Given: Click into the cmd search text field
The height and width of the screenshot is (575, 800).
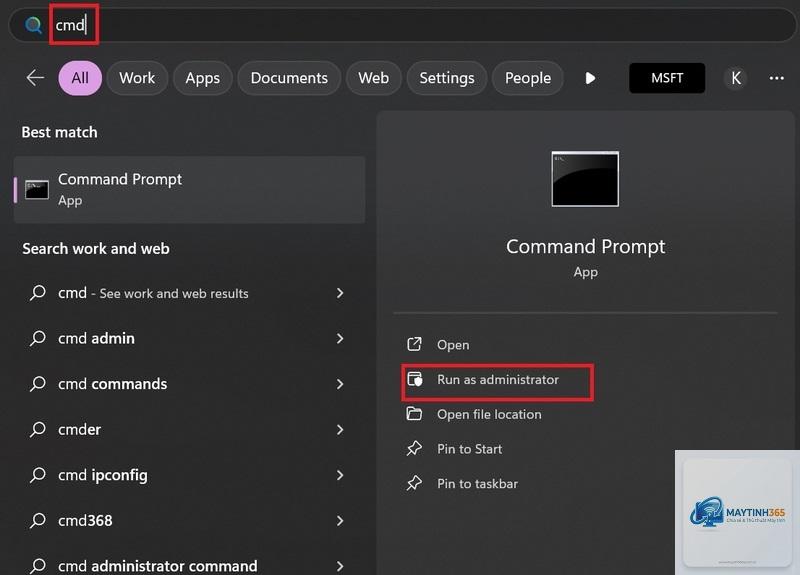Looking at the screenshot, I should pyautogui.click(x=403, y=24).
